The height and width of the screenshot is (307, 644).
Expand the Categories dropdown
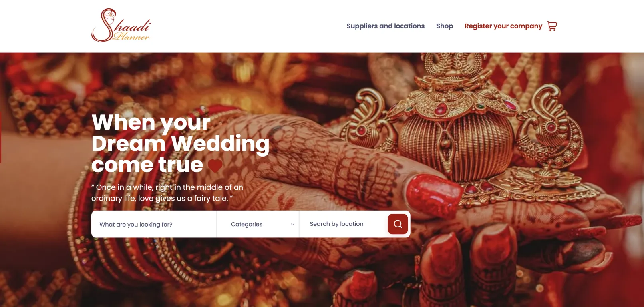click(258, 224)
